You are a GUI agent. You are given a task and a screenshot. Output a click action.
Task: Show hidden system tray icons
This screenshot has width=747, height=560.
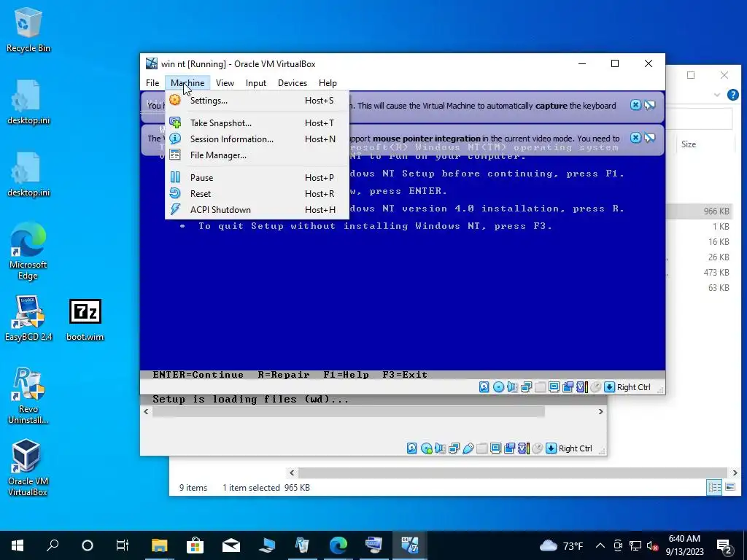click(x=600, y=545)
